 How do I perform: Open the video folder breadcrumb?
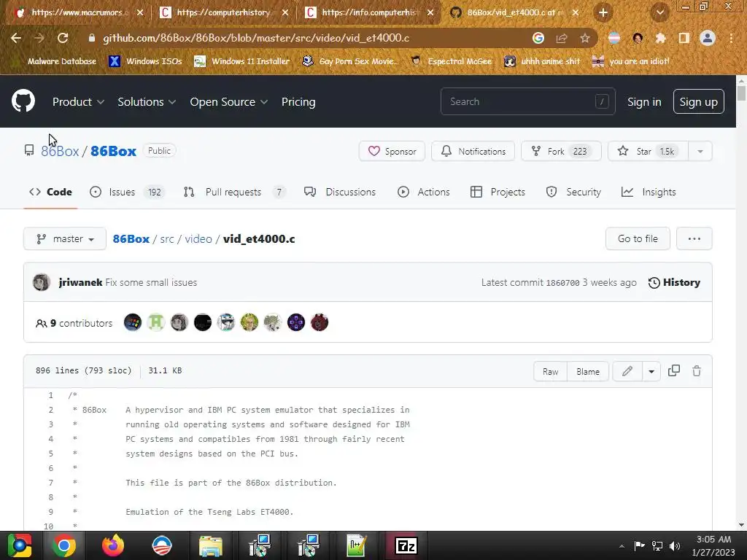(x=198, y=238)
